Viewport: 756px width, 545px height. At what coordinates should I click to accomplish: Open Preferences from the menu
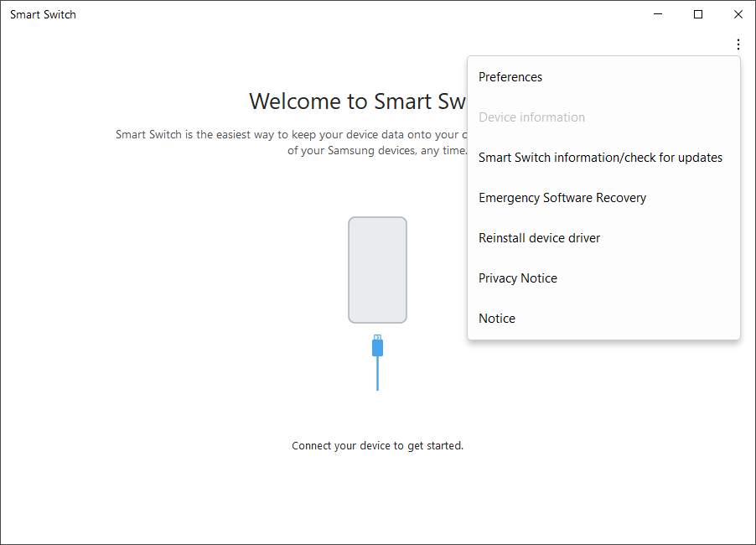tap(510, 77)
